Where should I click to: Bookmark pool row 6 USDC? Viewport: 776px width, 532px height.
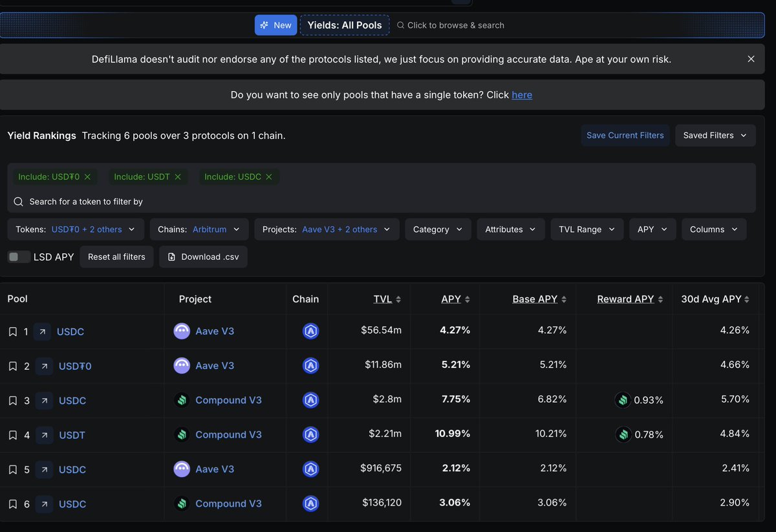[x=12, y=504]
